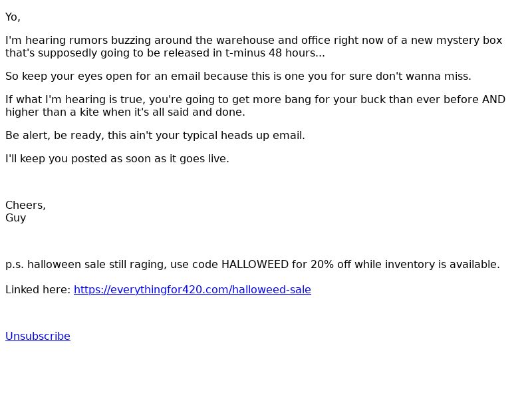Click the words 'I'm hearing rumors'
This screenshot has width=532, height=399.
[57, 41]
